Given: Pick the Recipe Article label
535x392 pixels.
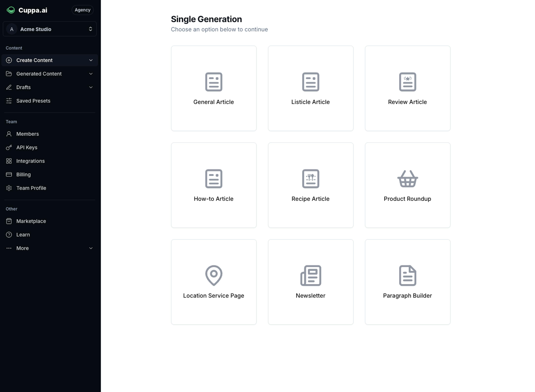Looking at the screenshot, I should [311, 199].
